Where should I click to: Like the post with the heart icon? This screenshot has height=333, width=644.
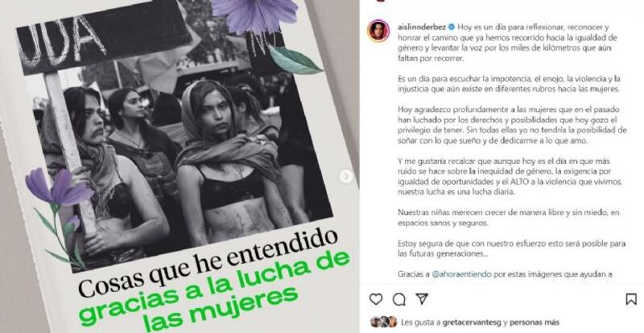(x=376, y=299)
